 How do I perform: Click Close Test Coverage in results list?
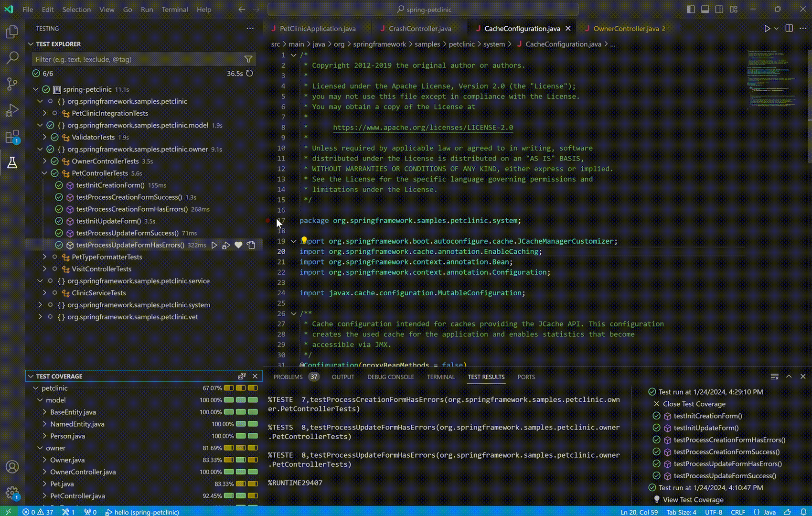694,404
